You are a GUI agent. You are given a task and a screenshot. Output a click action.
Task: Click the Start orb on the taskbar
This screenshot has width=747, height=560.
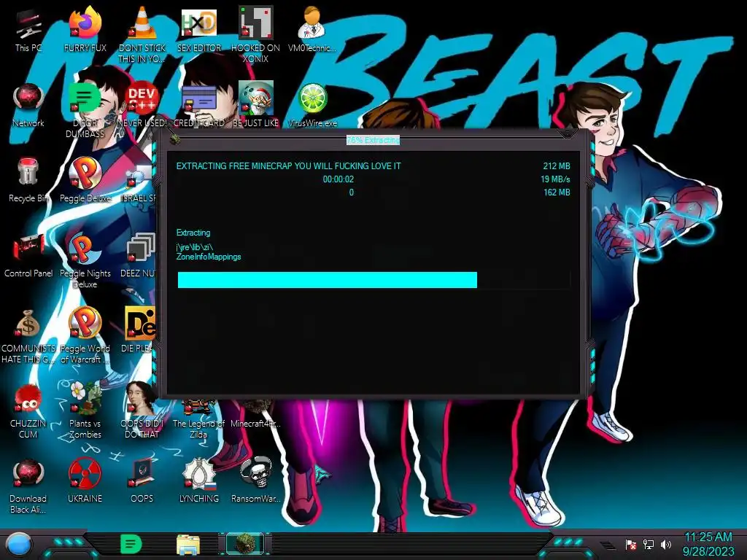19,545
